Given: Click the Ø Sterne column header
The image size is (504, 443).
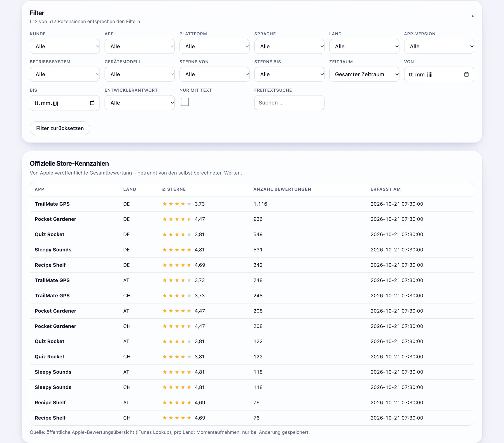Looking at the screenshot, I should point(174,189).
